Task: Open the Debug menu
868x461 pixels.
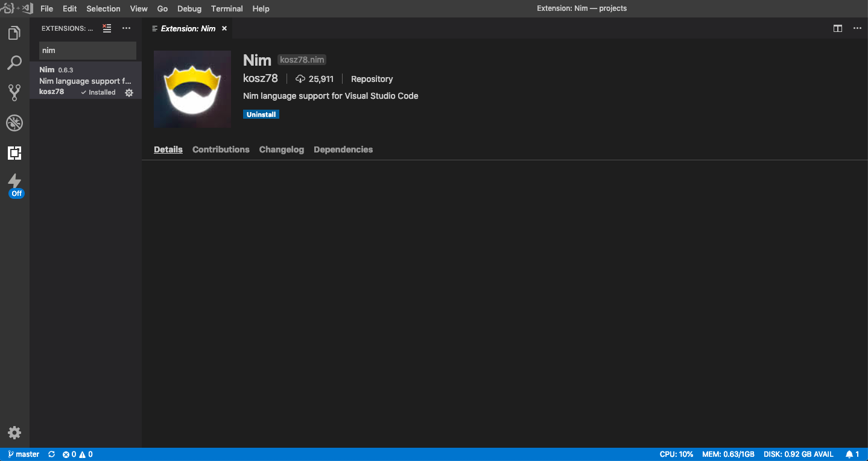Action: click(x=189, y=8)
